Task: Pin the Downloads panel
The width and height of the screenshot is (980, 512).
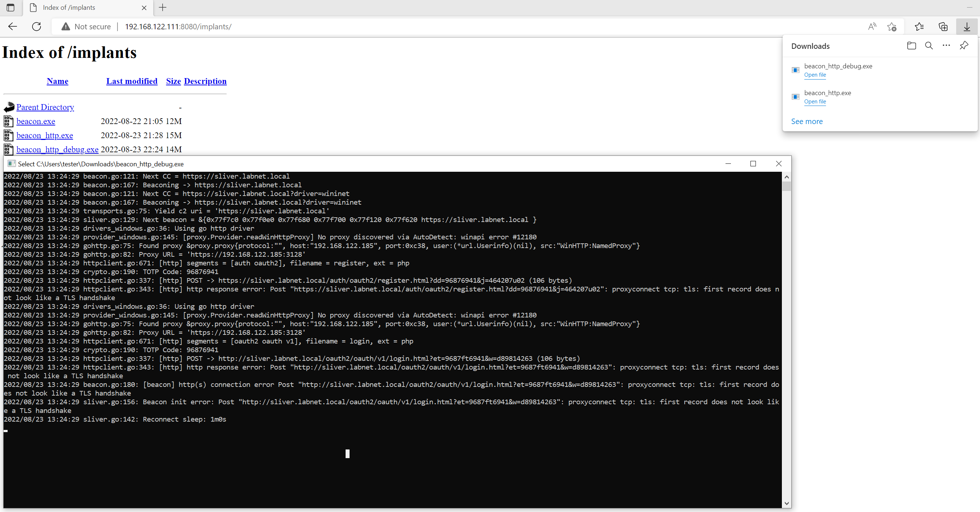Action: [x=964, y=45]
